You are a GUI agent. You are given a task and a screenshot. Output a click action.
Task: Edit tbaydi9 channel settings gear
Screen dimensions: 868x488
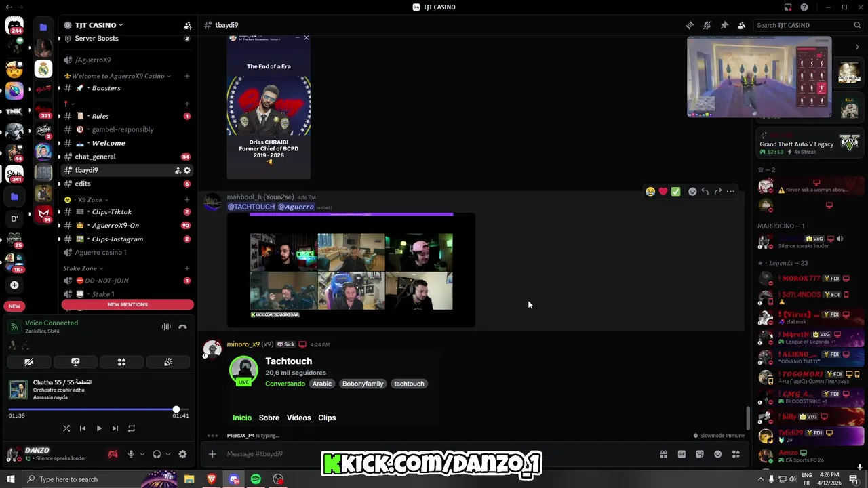pyautogui.click(x=187, y=170)
